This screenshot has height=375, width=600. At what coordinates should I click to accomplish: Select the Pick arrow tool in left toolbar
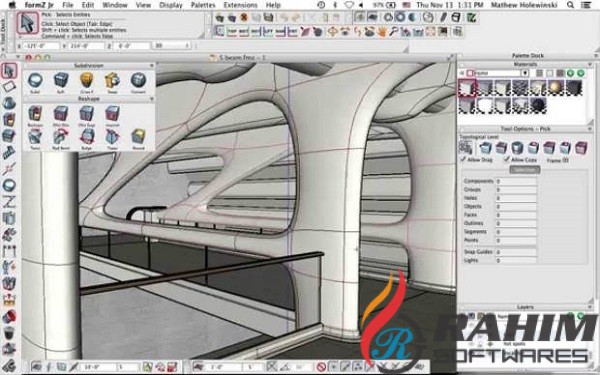(9, 71)
